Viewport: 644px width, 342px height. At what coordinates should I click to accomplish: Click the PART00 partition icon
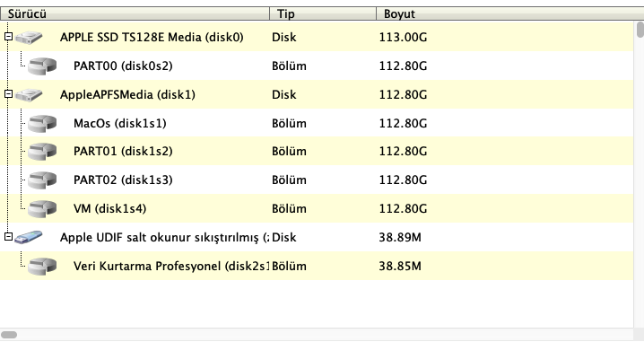(42, 66)
